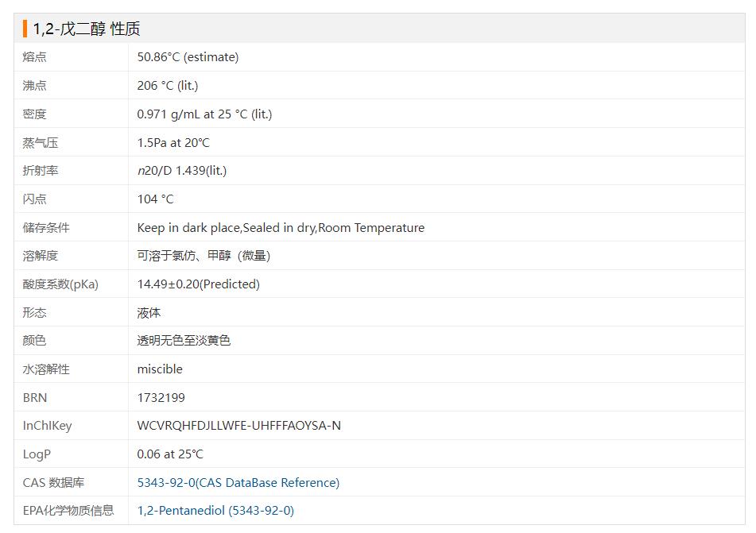756x533 pixels.
Task: Click the 闪点 value 104 °C
Action: 155,199
